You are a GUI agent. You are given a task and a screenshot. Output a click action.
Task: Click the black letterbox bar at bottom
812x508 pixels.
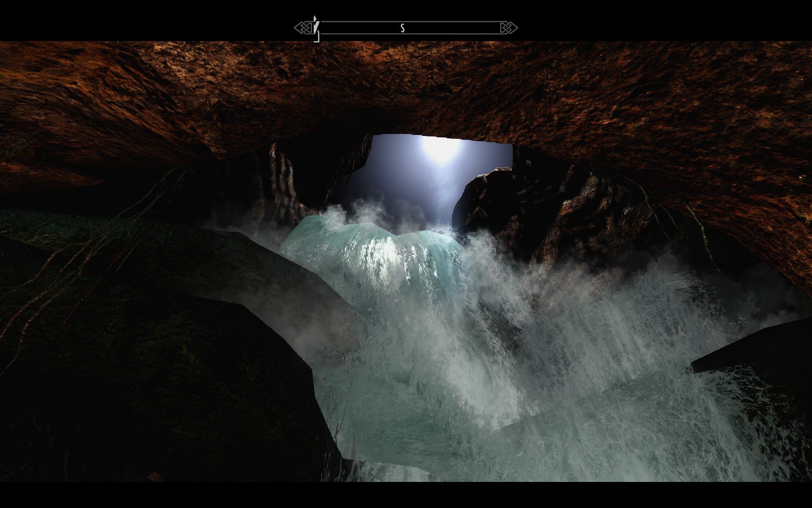[406, 494]
